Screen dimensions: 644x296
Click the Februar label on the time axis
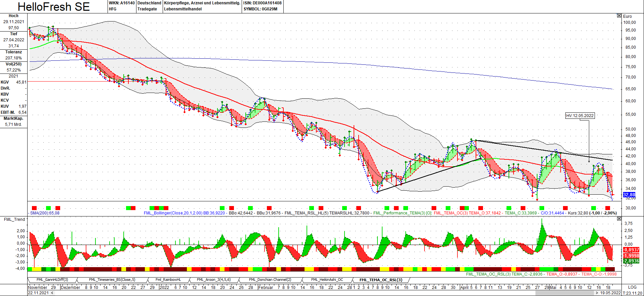pyautogui.click(x=266, y=288)
